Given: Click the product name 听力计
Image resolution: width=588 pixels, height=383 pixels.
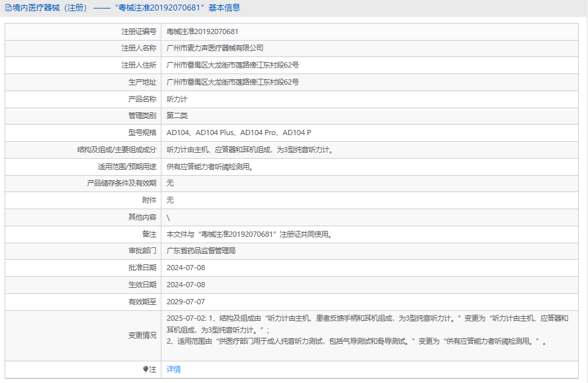Looking at the screenshot, I should pos(177,99).
